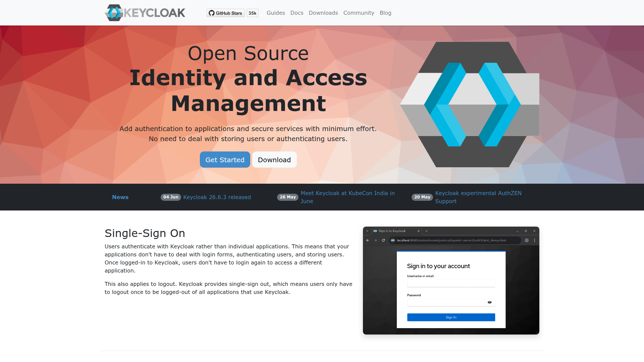Viewport: 644px width, 362px height.
Task: Click the Single-Sign On heading
Action: coord(145,233)
